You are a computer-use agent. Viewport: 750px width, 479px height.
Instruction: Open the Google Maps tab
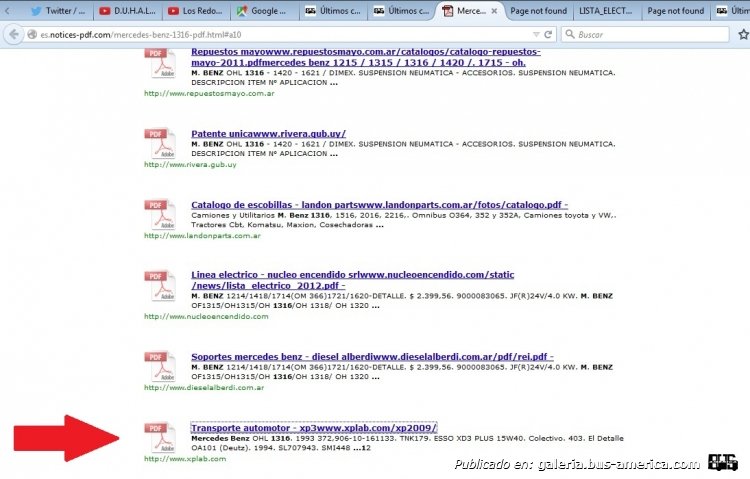click(263, 11)
